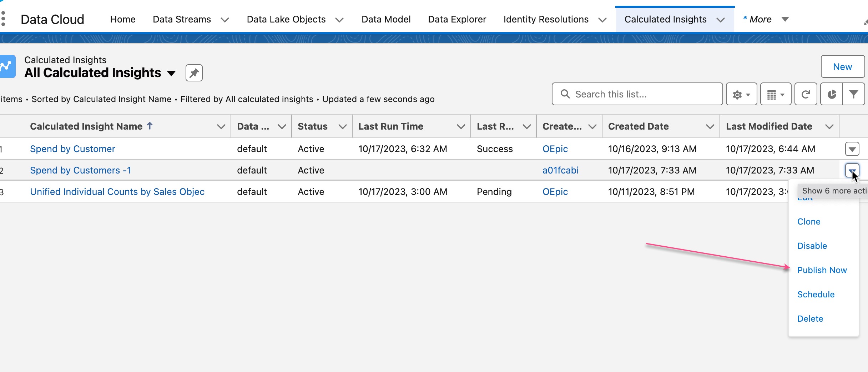Open the display-as table selector

coord(776,94)
